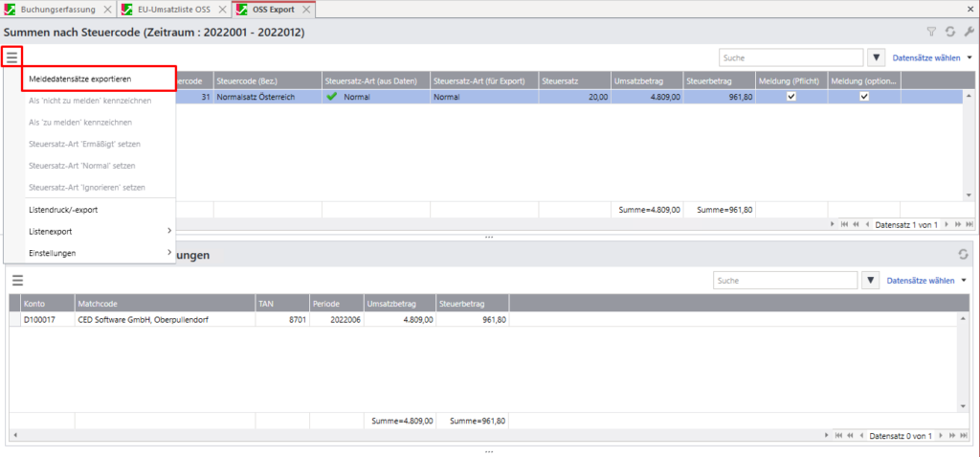Open settings via the wrench icon
980x457 pixels.
coord(968,33)
